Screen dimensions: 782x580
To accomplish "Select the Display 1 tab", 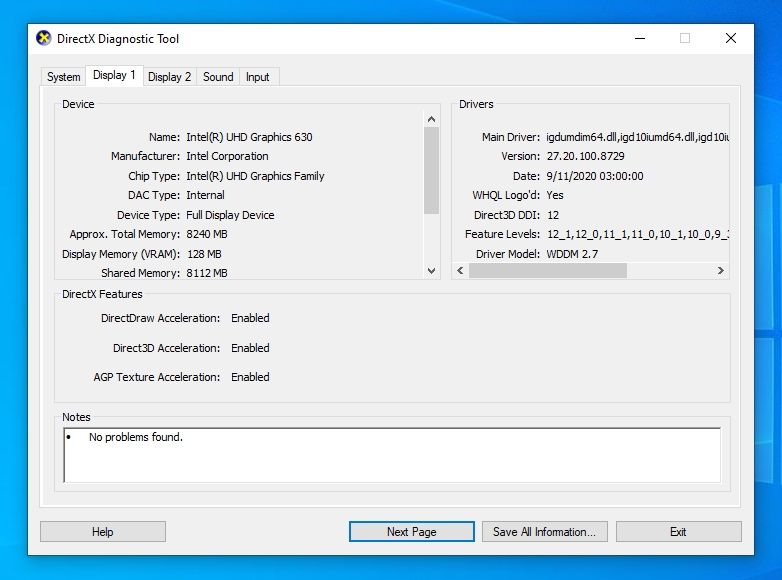I will point(114,75).
